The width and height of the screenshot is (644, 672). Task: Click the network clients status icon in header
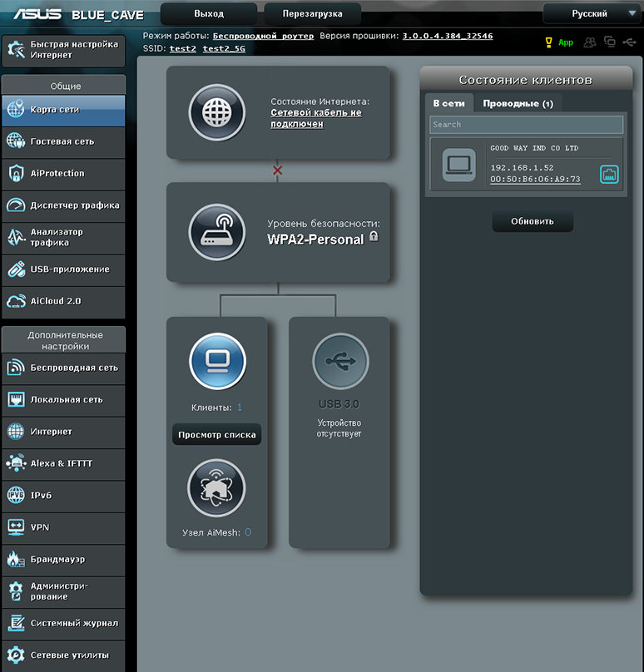click(609, 42)
